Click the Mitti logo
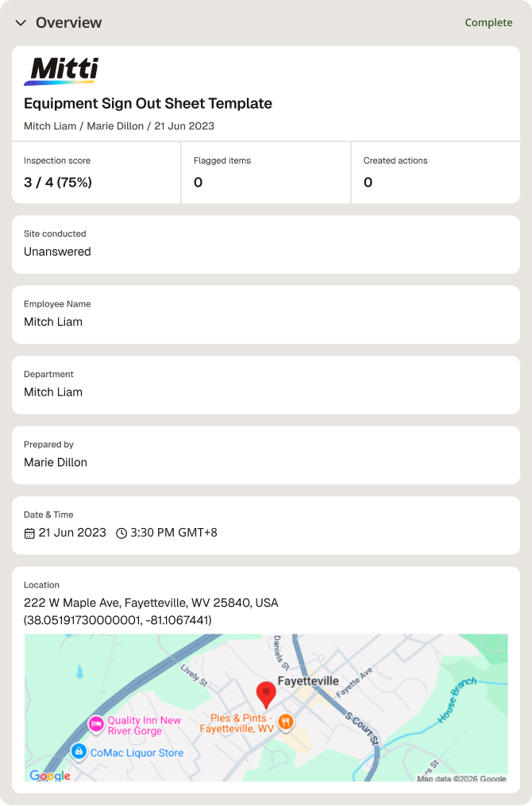The image size is (532, 806). click(61, 71)
